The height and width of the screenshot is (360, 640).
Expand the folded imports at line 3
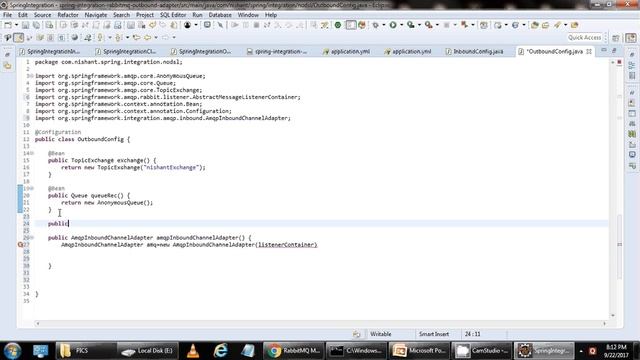coord(32,76)
